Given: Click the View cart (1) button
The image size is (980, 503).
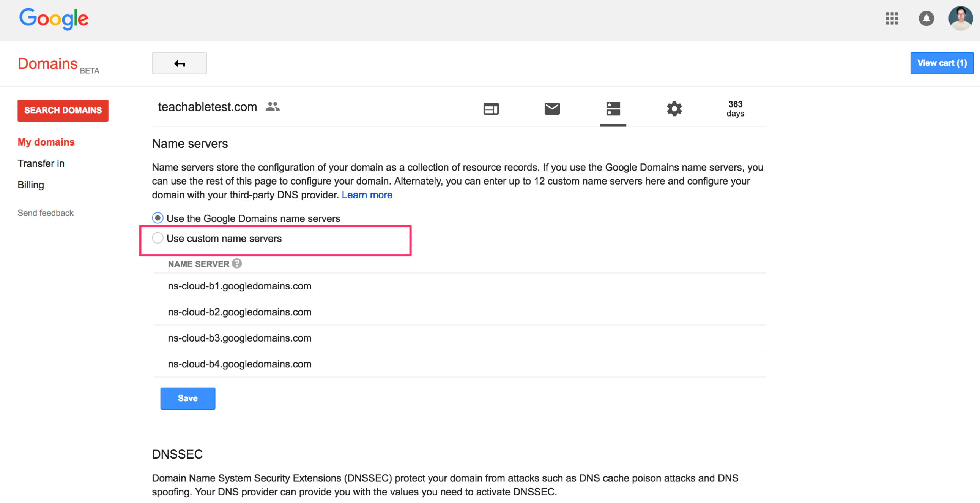Looking at the screenshot, I should 942,63.
